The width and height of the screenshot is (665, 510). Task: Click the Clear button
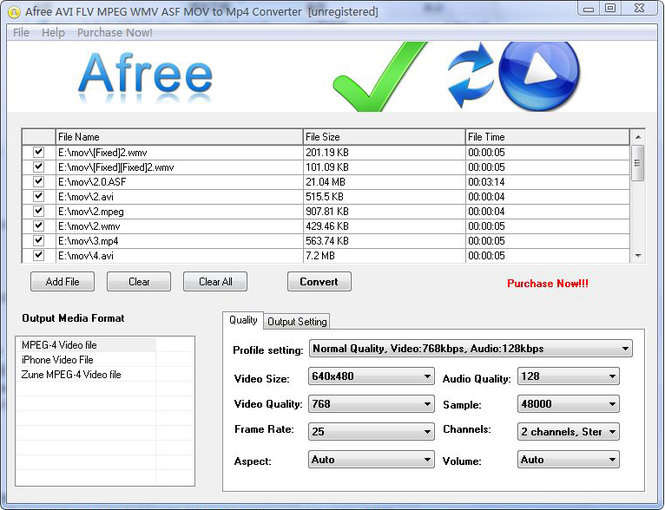click(139, 281)
